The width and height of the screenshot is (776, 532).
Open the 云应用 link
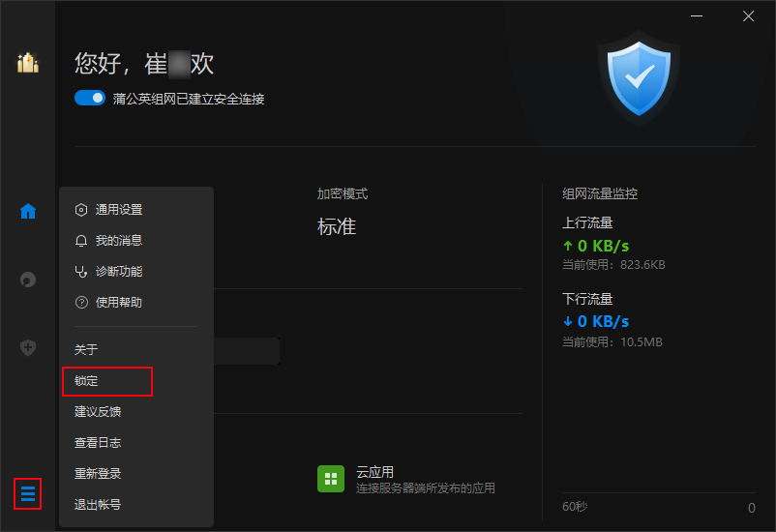click(374, 472)
